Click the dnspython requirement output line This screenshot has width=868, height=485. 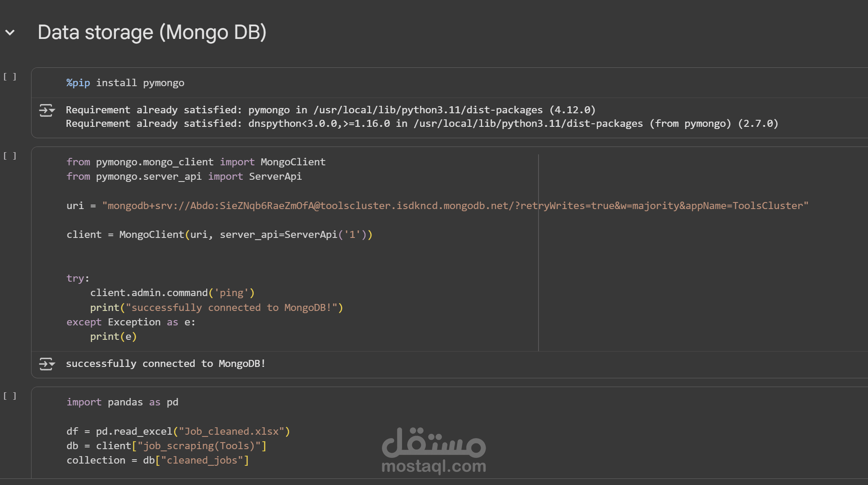[422, 124]
